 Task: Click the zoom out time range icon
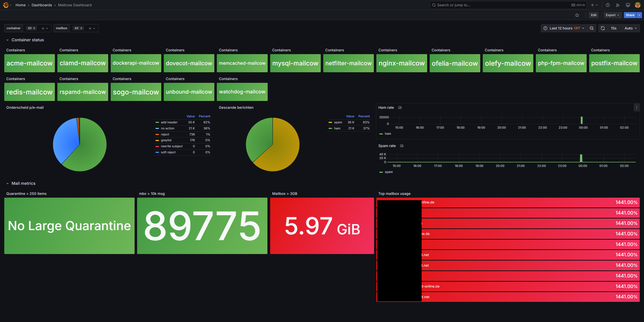pyautogui.click(x=592, y=28)
